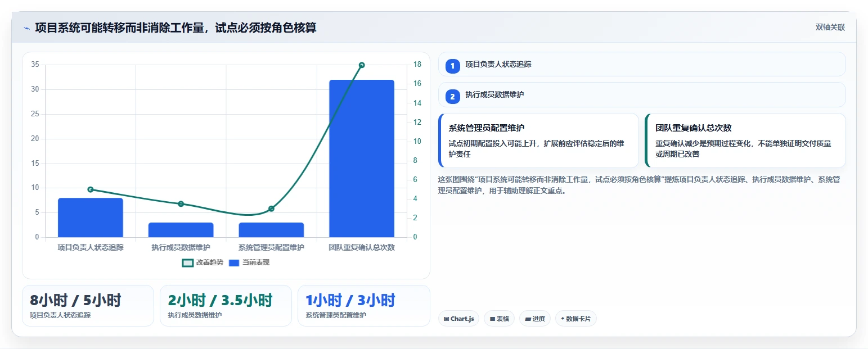Click x-axis label 执行成员数据维护
Image resolution: width=868 pixels, height=349 pixels.
[x=181, y=247]
